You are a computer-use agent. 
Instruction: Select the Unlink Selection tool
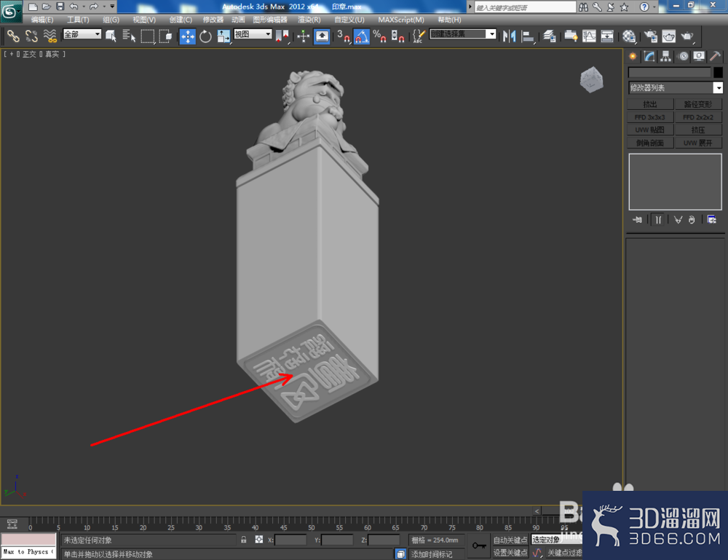[31, 36]
